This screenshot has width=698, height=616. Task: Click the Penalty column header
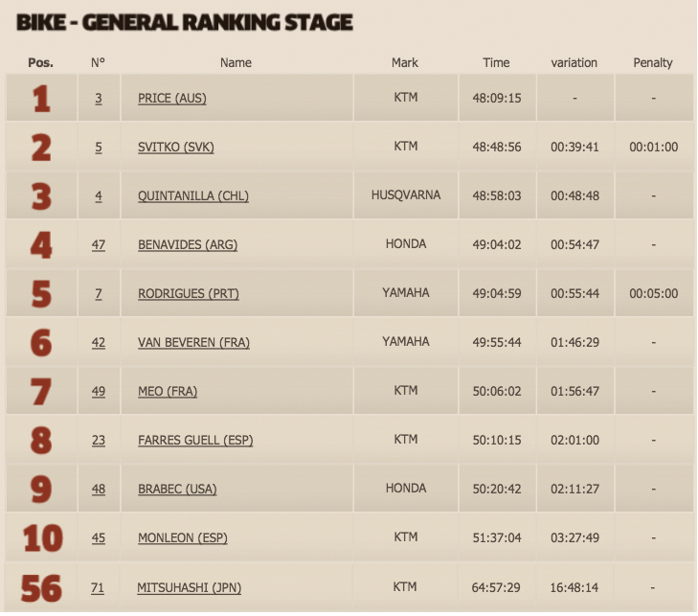point(653,63)
